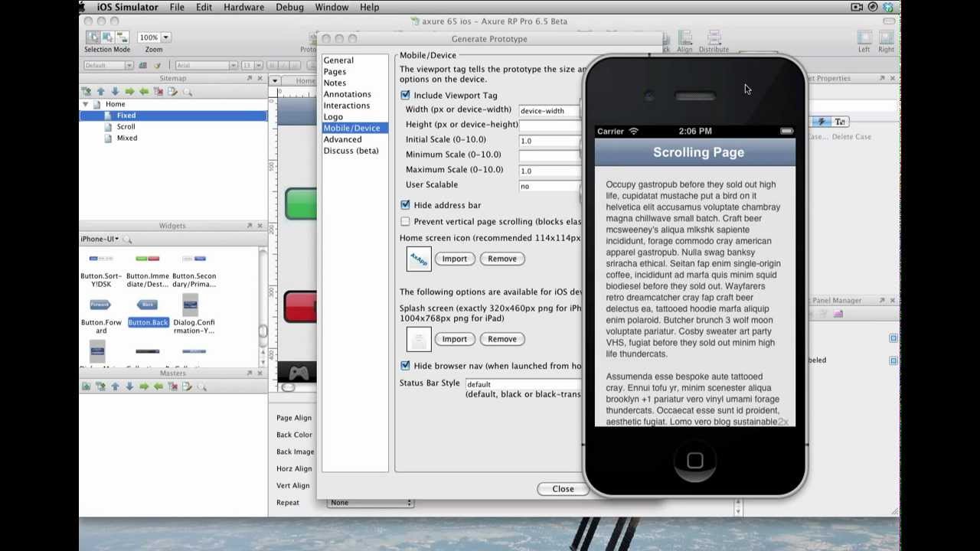Viewport: 980px width, 551px height.
Task: Click the search magnifier in Masters toolbar
Action: (x=202, y=387)
